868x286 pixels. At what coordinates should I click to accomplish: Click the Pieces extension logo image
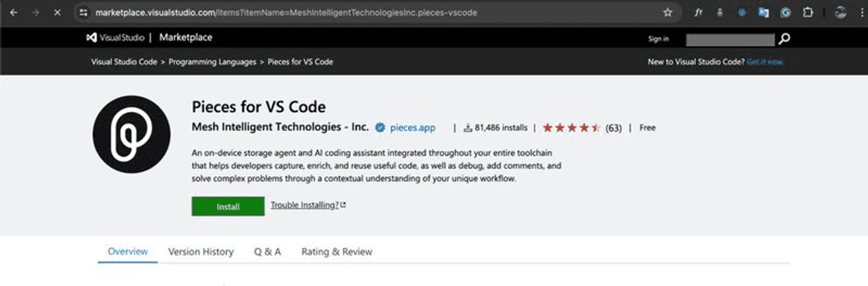click(131, 134)
